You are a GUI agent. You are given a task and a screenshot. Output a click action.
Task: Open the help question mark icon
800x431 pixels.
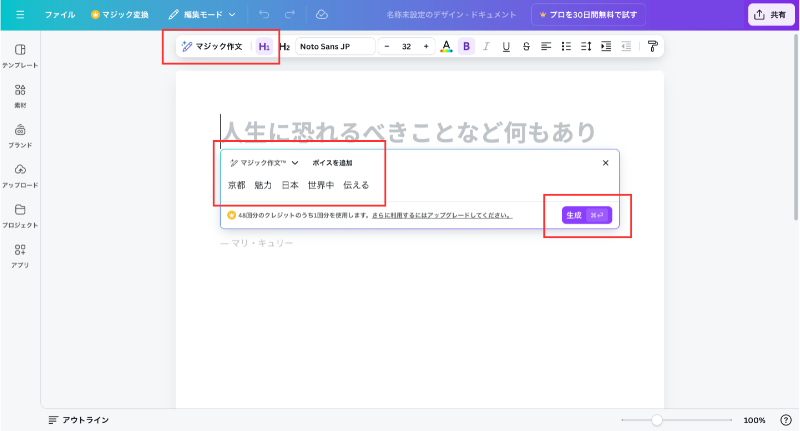[786, 420]
